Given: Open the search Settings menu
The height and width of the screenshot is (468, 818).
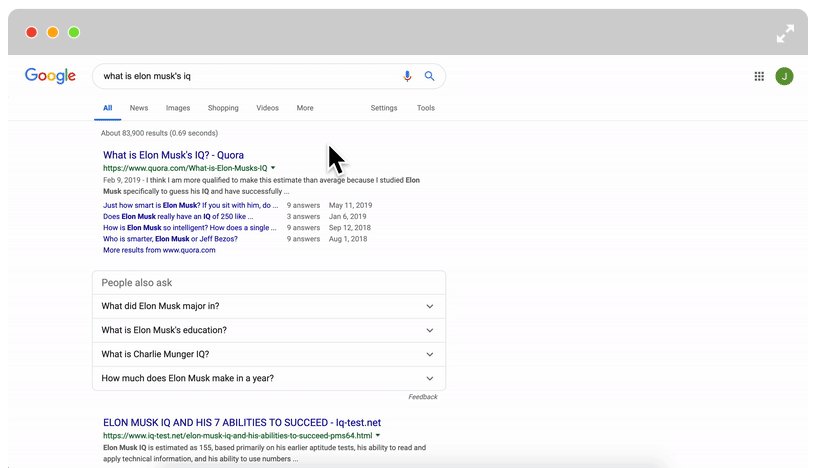Looking at the screenshot, I should click(383, 108).
